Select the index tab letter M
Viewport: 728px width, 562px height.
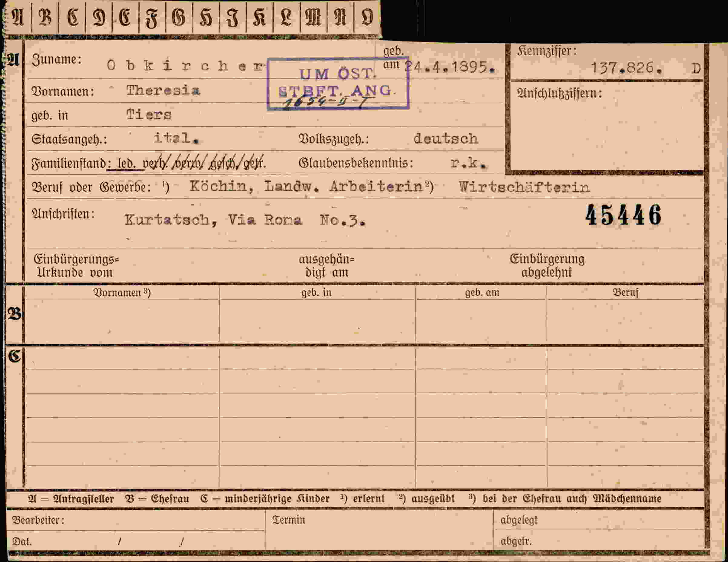313,17
